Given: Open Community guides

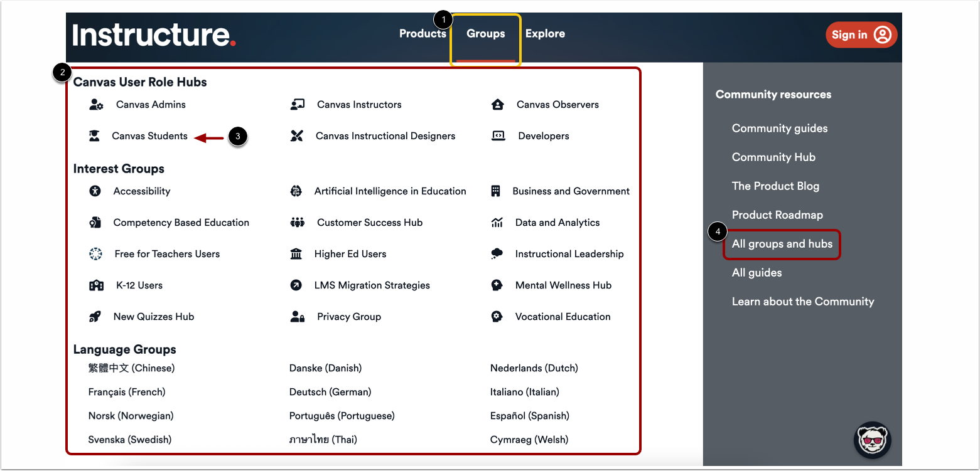Looking at the screenshot, I should 779,128.
